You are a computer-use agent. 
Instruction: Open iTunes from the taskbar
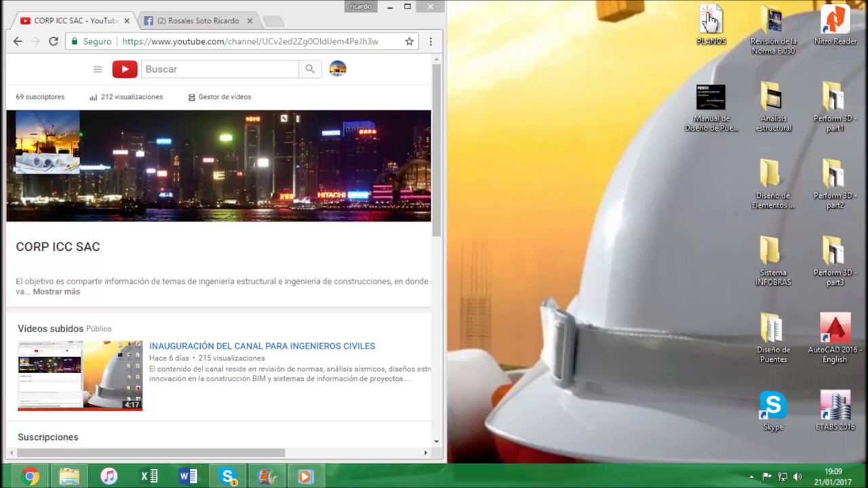point(108,476)
